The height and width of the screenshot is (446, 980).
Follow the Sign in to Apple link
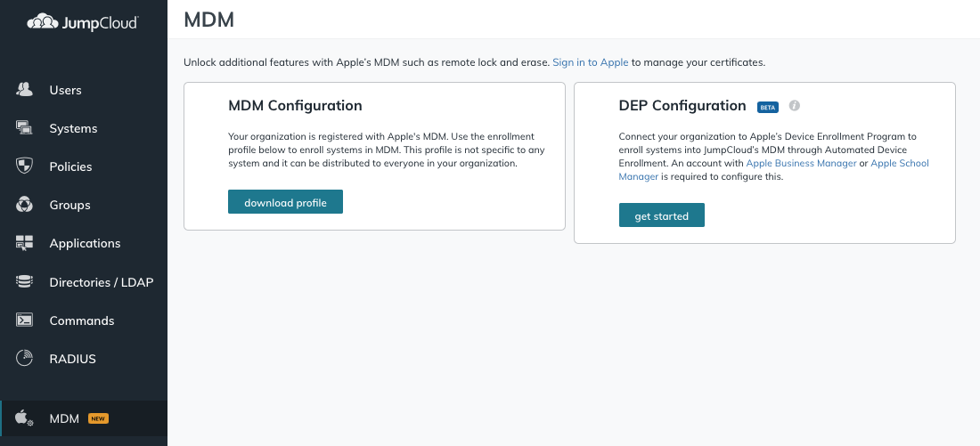[x=591, y=62]
